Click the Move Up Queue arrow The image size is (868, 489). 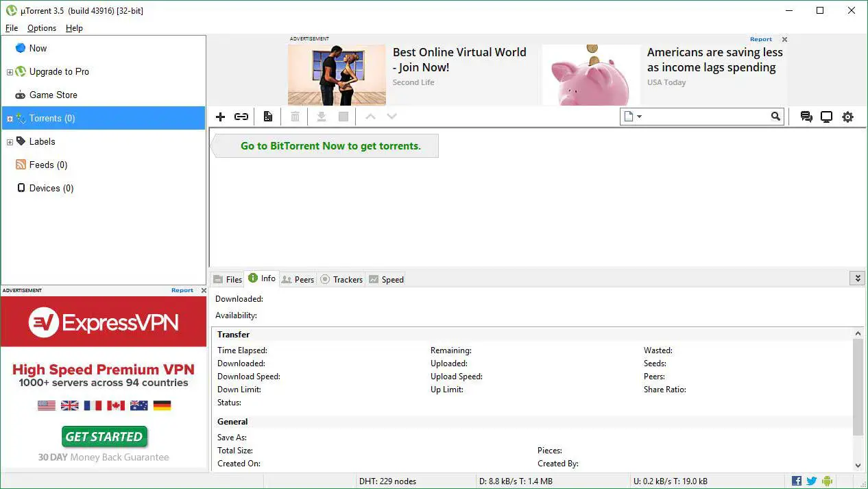[370, 117]
